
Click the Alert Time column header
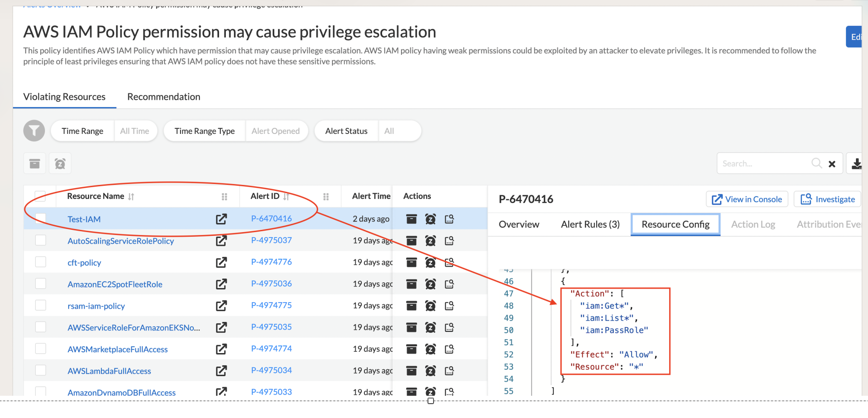click(371, 196)
